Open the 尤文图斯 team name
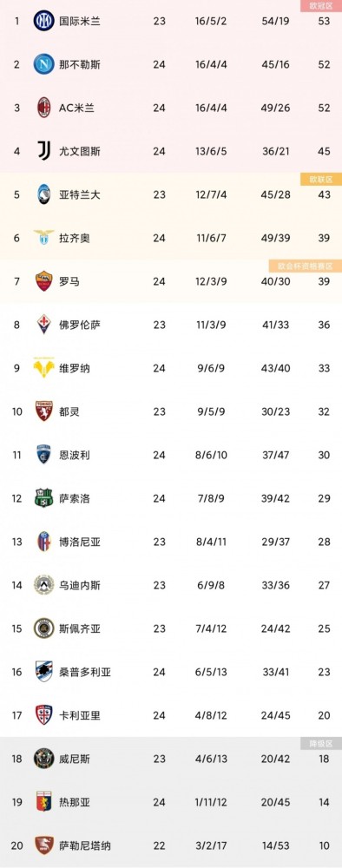 (80, 151)
